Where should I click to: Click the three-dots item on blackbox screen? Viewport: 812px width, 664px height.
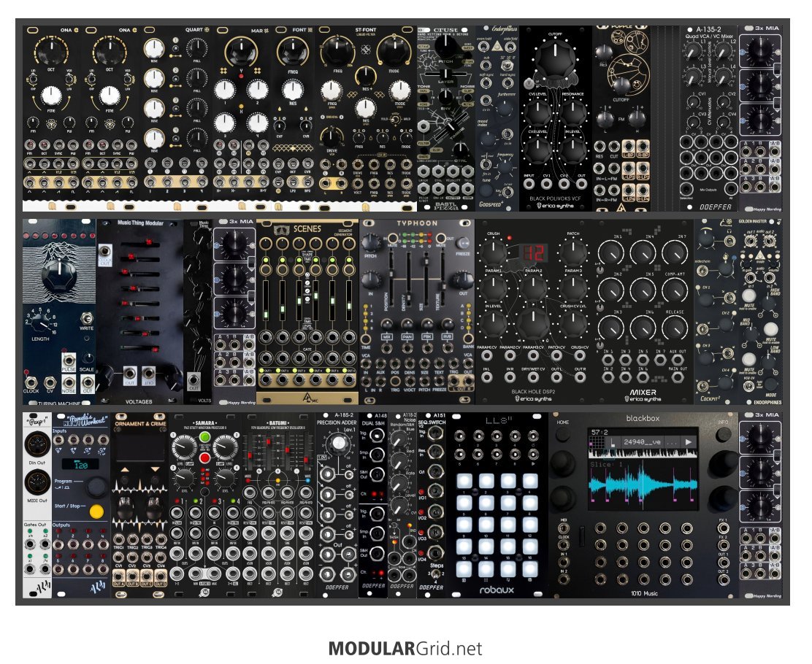(x=673, y=442)
